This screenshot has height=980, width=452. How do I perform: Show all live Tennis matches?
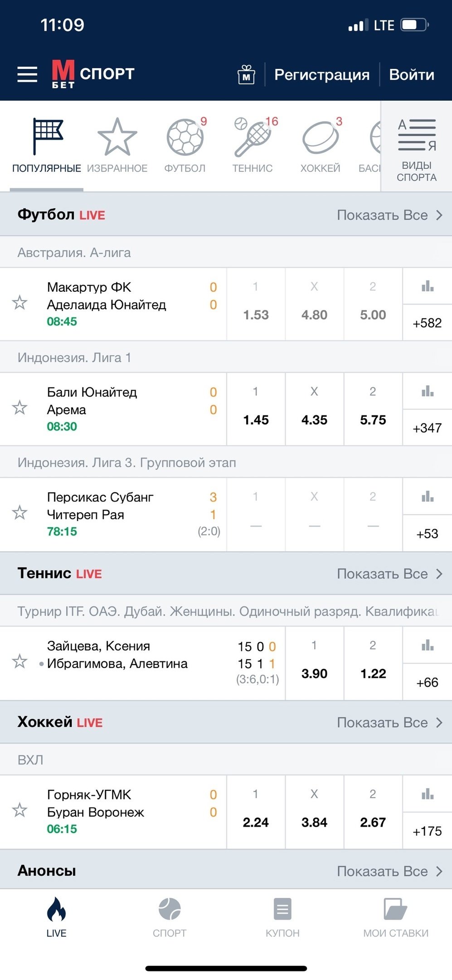pyautogui.click(x=389, y=574)
